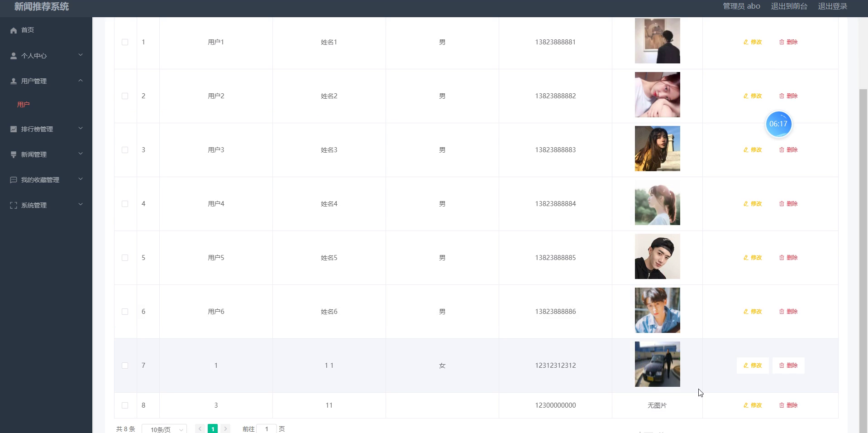
Task: Open car photo thumbnail in row 7
Action: coord(658,364)
